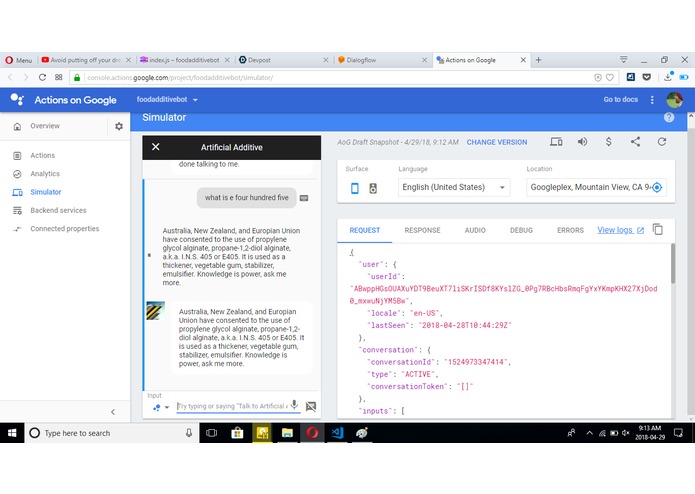Click the share simulator icon
Screen dimensions: 695x494
coord(635,142)
